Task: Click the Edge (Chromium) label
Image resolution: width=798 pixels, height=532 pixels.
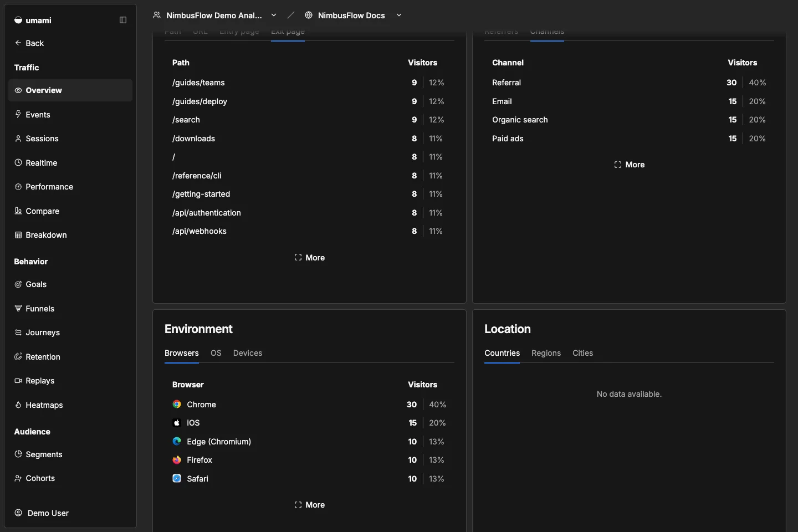Action: click(219, 442)
